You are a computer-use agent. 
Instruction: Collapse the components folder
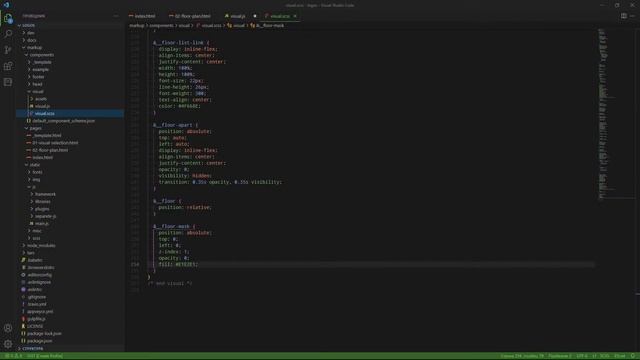click(x=42, y=55)
